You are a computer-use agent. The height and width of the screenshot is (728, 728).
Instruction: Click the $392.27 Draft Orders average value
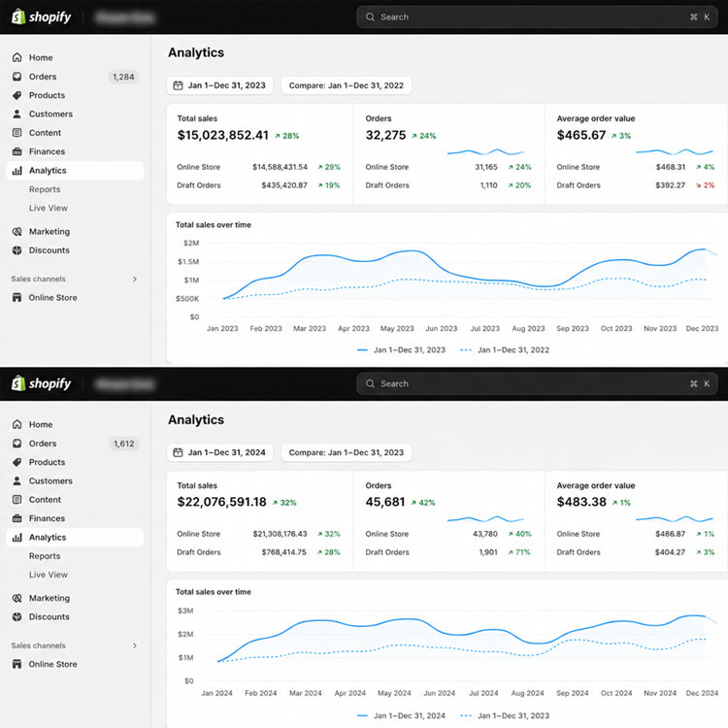670,185
